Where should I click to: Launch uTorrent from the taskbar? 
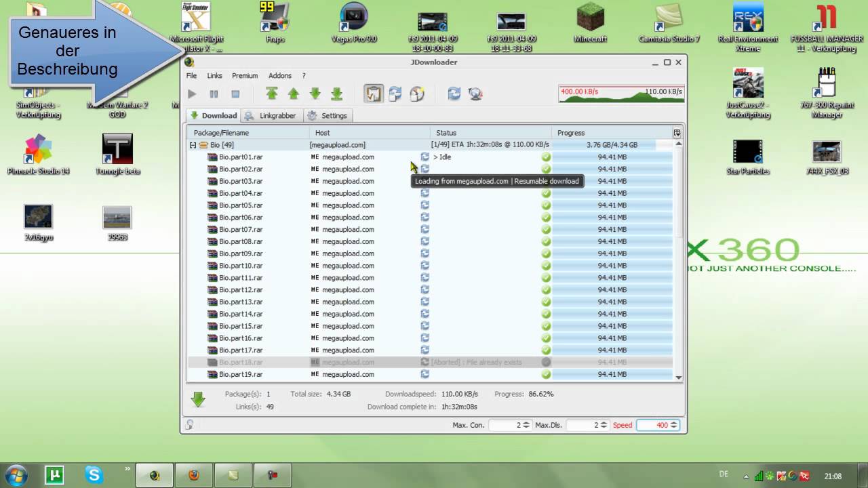[54, 474]
